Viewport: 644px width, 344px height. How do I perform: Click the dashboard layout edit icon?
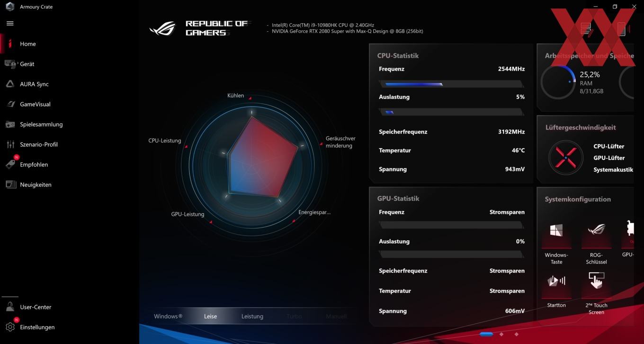[586, 29]
